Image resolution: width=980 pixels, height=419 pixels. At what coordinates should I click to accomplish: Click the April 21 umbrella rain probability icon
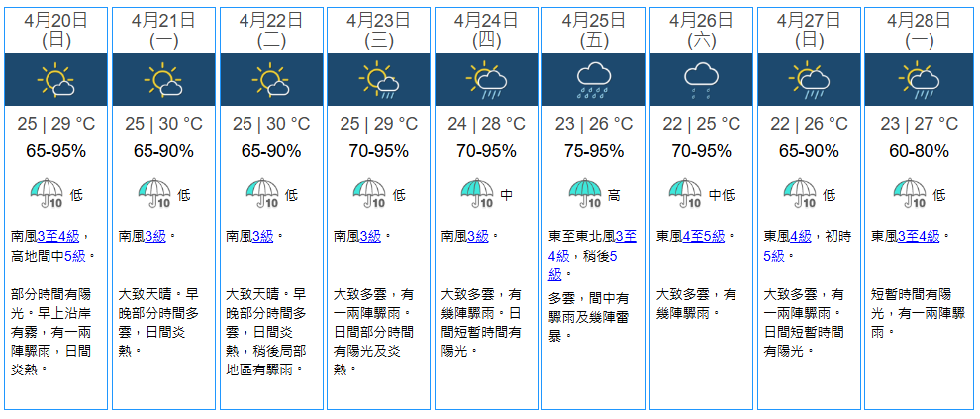tap(154, 194)
